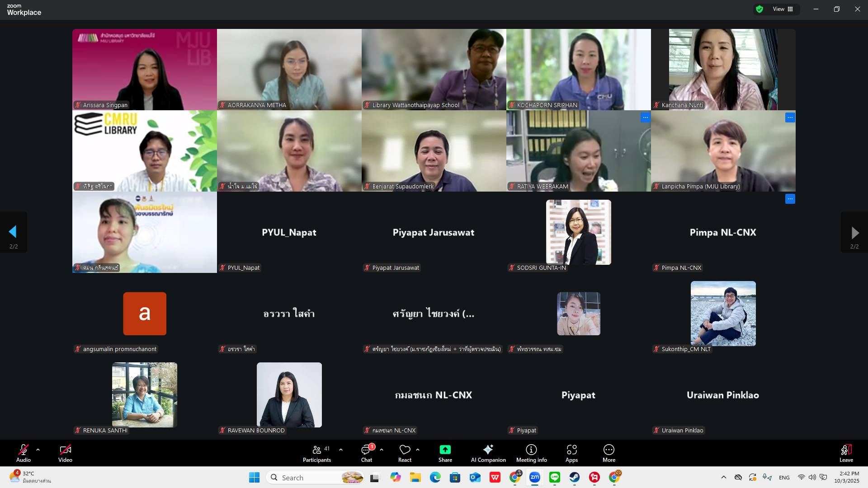868x488 pixels.
Task: Select SODSRI GUNTA-IN's profile picture tile
Action: pyautogui.click(x=578, y=232)
